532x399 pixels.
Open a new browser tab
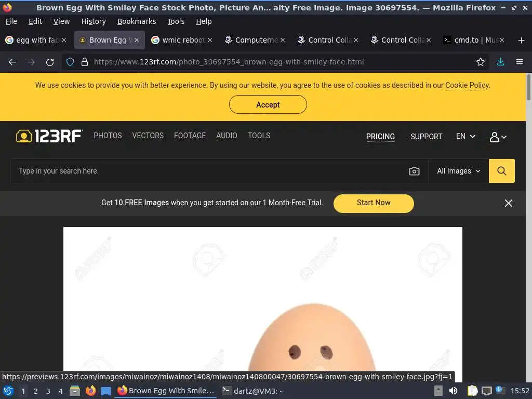coord(522,41)
